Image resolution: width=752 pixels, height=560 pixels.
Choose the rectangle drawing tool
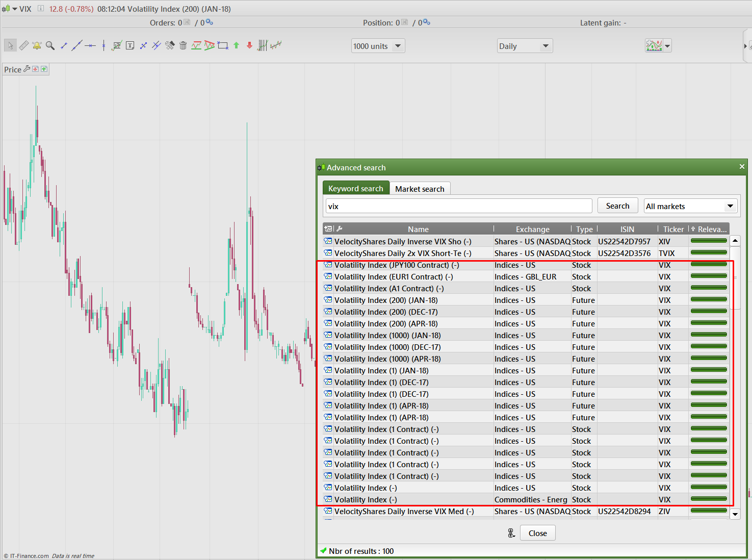[223, 45]
